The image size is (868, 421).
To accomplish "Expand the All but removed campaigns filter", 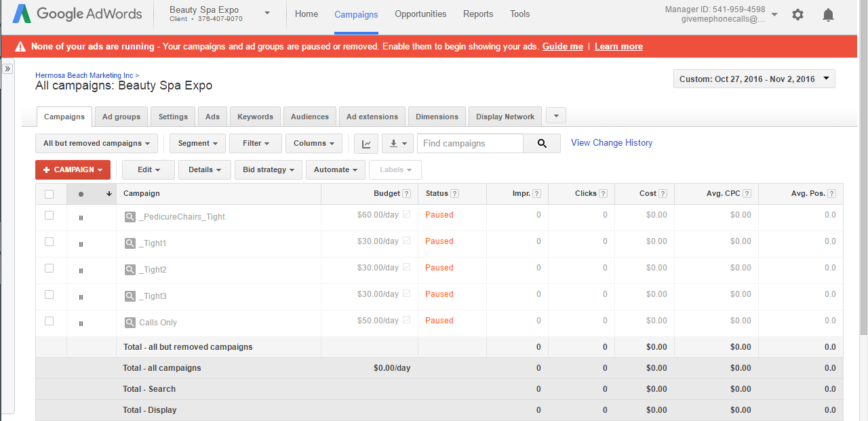I will 96,144.
